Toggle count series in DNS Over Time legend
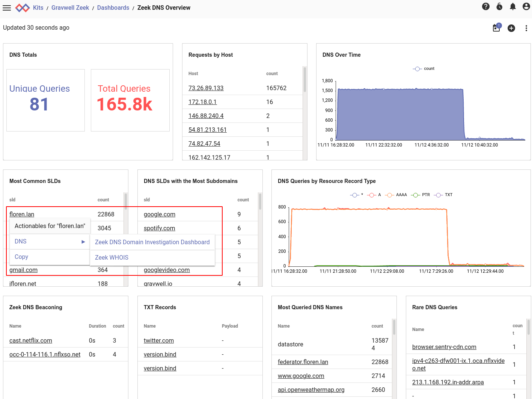Viewport: 532px width, 399px height. point(423,69)
